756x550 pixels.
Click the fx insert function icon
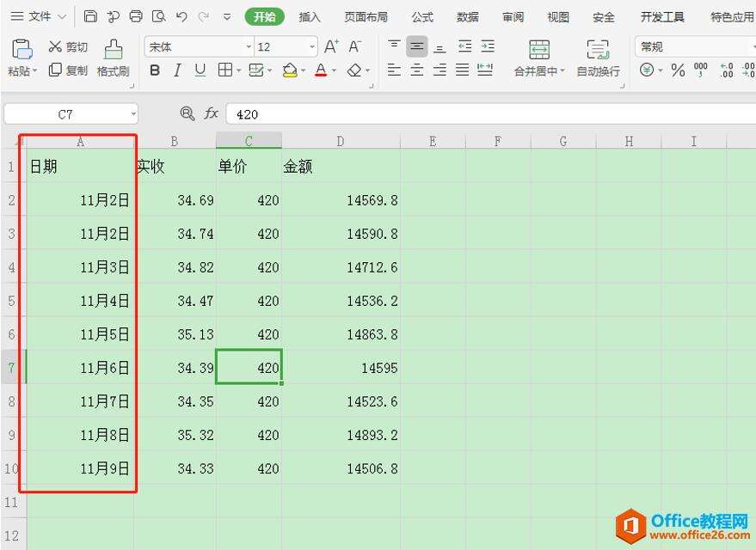pos(209,113)
